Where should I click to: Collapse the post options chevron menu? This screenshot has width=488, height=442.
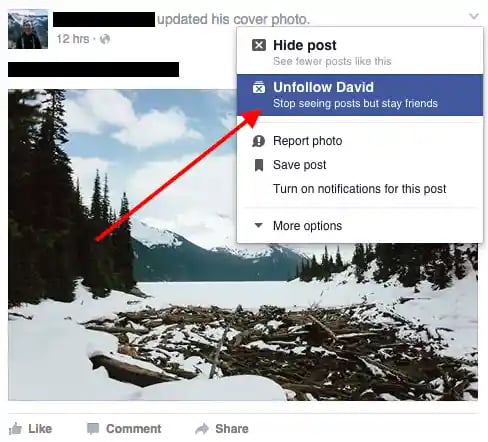click(x=474, y=16)
